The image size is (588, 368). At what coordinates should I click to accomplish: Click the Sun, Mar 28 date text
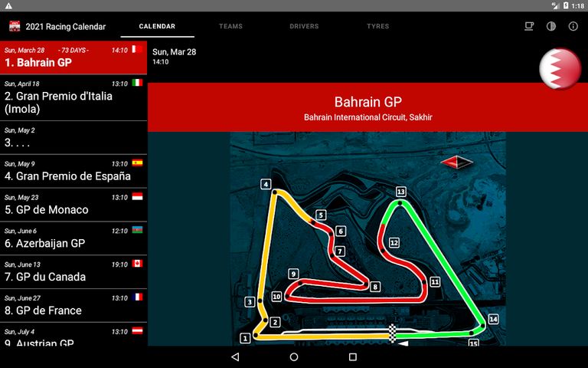[175, 52]
